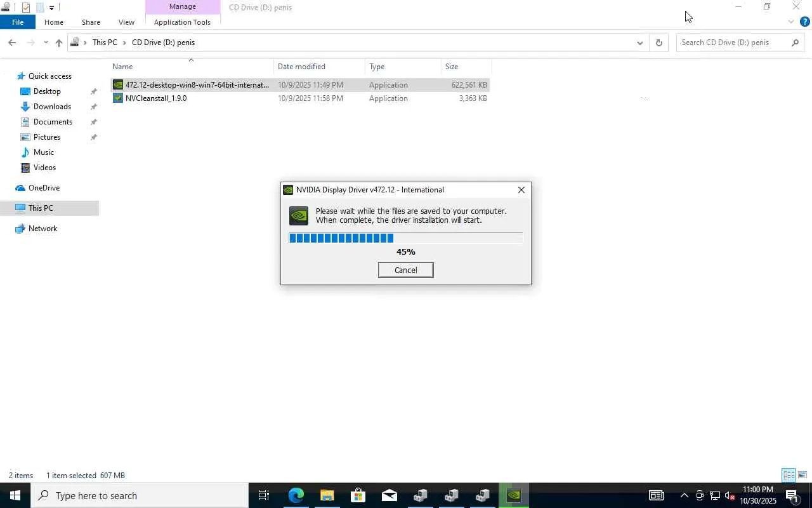
Task: Switch to Details view in status bar
Action: (789, 475)
